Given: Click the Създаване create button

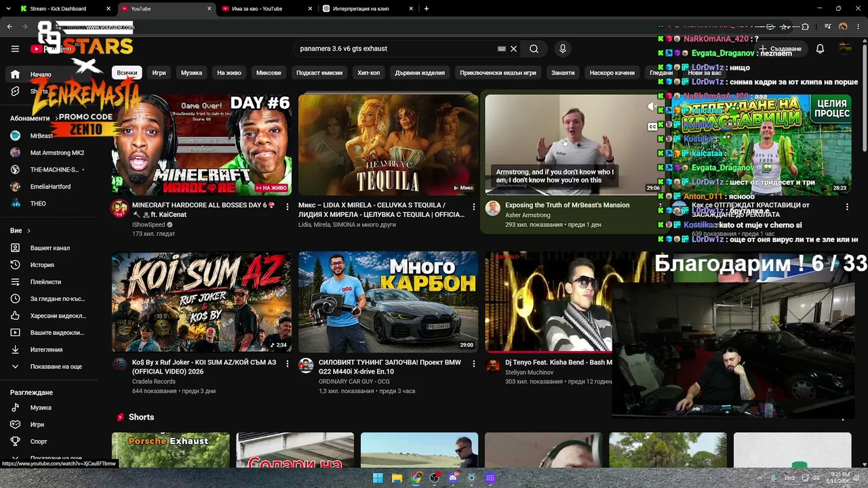Looking at the screenshot, I should point(781,49).
